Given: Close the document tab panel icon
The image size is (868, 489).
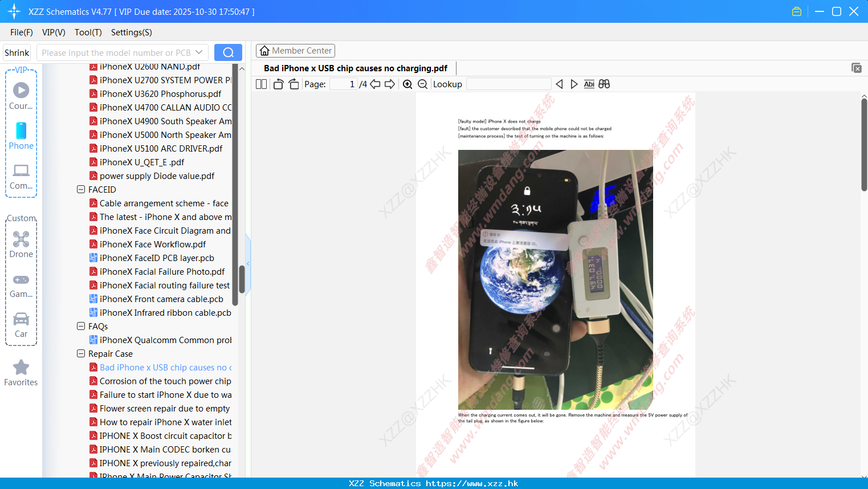Looking at the screenshot, I should click(857, 68).
